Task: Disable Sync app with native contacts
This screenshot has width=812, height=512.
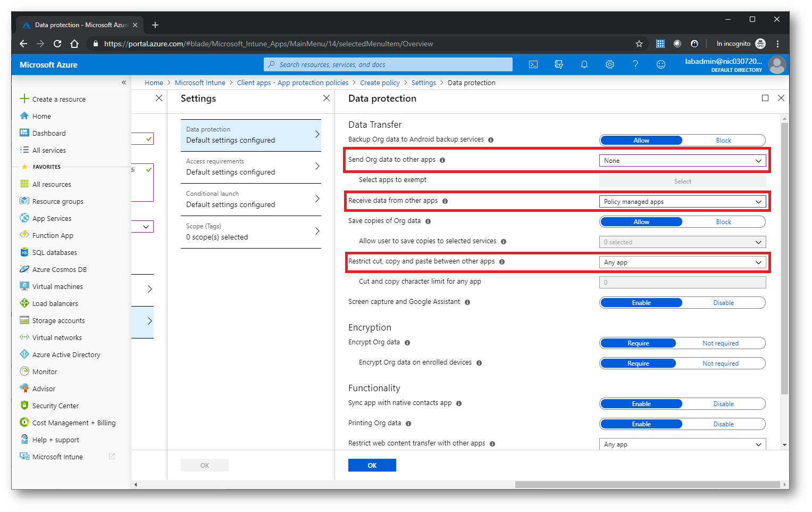Action: coord(724,404)
